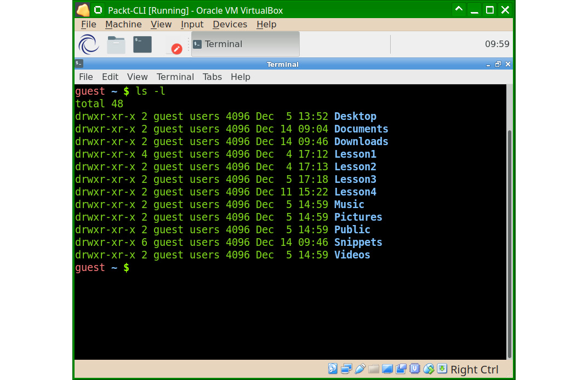The image size is (588, 380).
Task: Open the Terminal Edit menu
Action: click(110, 77)
